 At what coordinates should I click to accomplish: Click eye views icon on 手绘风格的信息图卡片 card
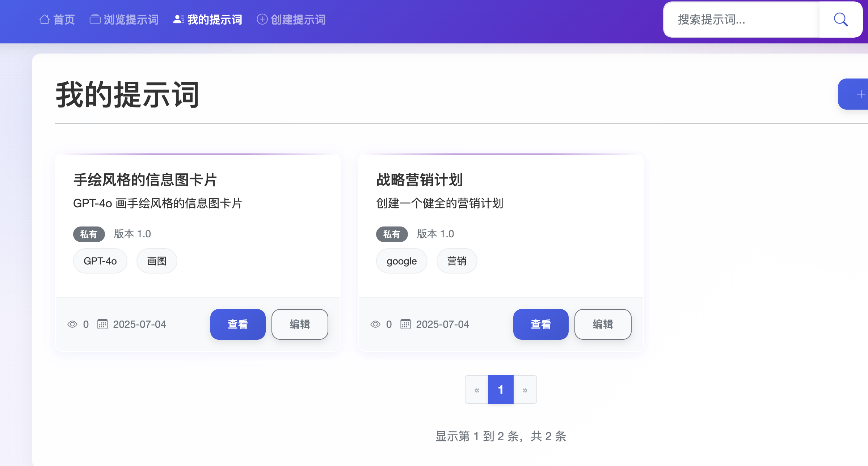tap(72, 324)
